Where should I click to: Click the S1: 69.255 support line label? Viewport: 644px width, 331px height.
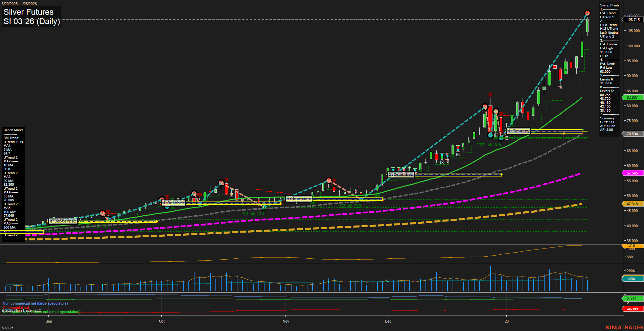490,144
